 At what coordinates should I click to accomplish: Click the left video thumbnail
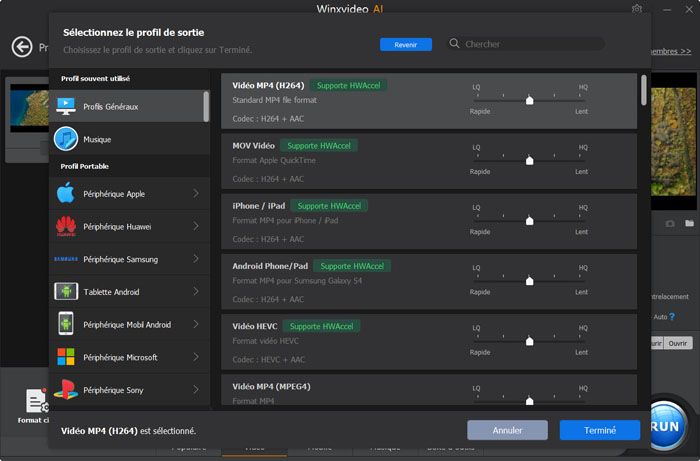click(29, 107)
